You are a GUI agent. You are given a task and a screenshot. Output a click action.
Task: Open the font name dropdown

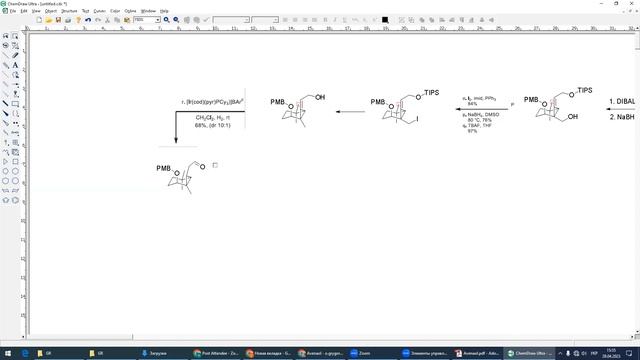point(247,20)
